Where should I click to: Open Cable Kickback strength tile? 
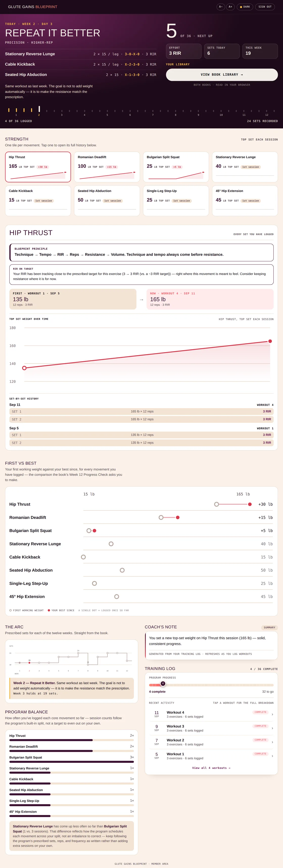point(38,201)
